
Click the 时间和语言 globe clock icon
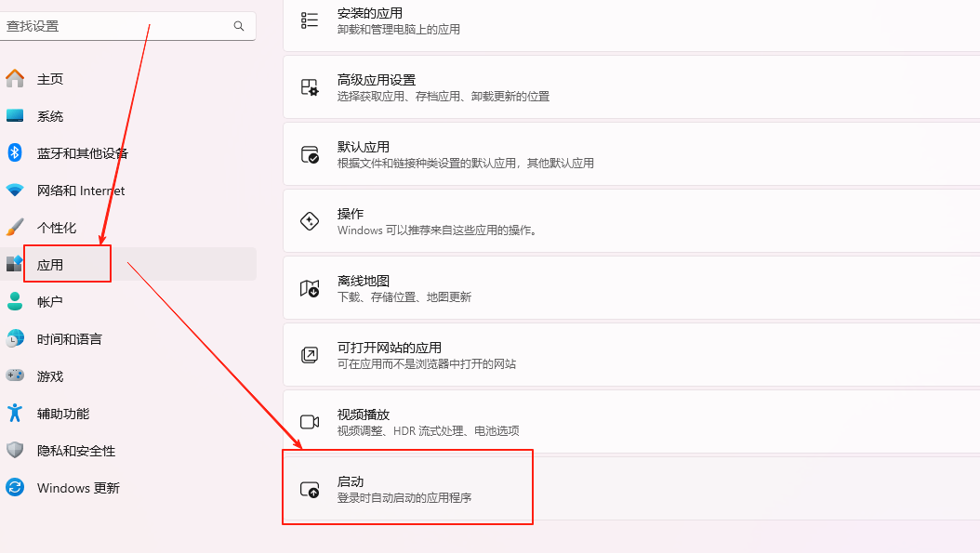tap(15, 338)
